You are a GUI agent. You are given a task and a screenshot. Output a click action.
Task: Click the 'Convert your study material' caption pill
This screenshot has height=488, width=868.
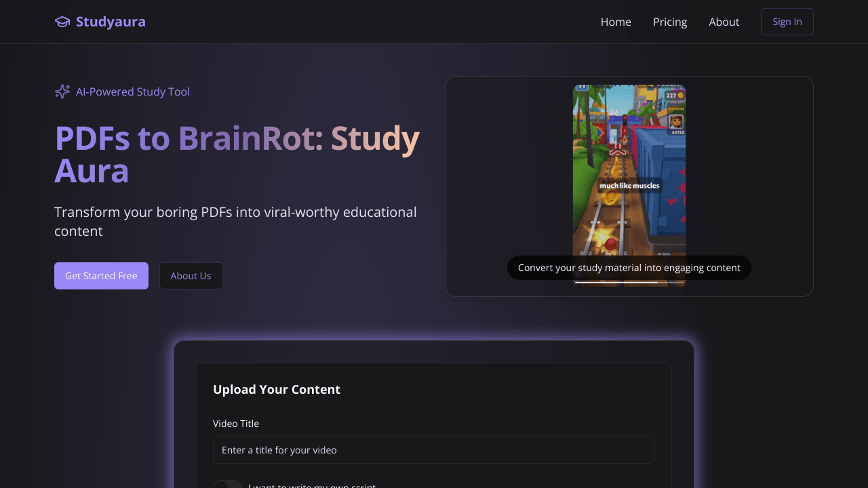click(629, 267)
